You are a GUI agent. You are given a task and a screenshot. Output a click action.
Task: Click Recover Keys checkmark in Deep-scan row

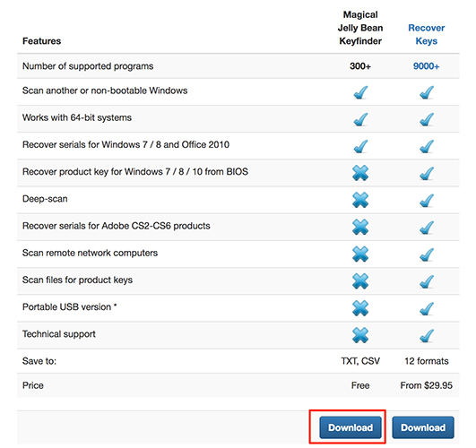pyautogui.click(x=427, y=201)
